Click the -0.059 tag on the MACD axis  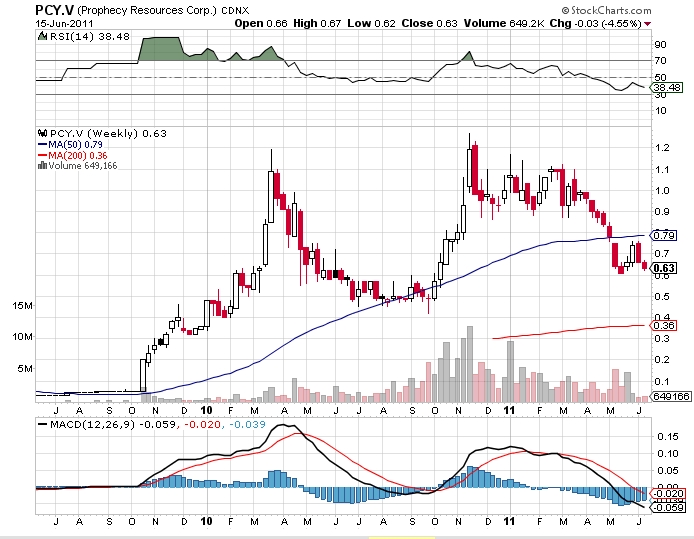(x=667, y=507)
